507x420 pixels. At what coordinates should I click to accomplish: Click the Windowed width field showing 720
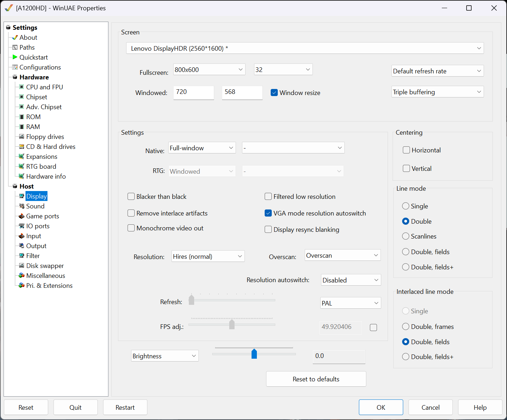193,92
